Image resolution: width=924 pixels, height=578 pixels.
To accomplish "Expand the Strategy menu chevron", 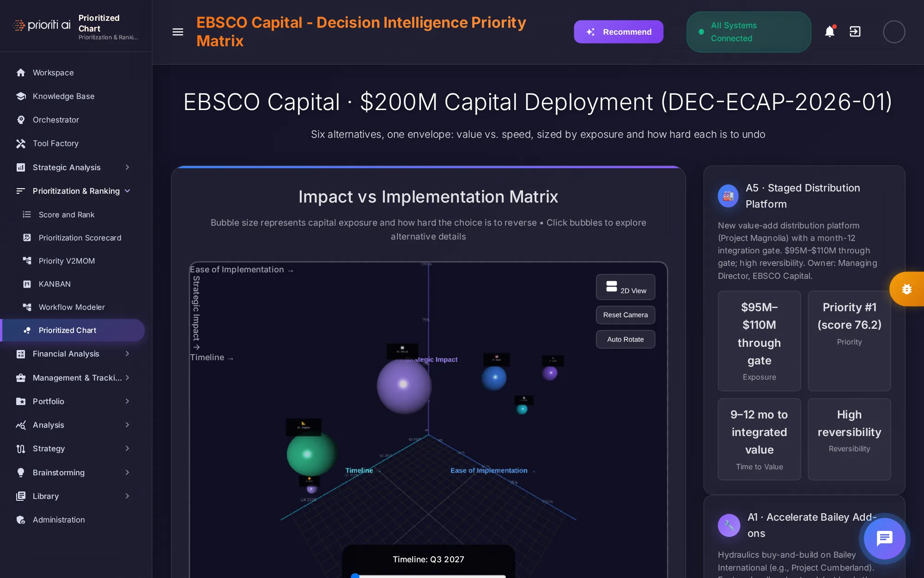I will click(127, 449).
